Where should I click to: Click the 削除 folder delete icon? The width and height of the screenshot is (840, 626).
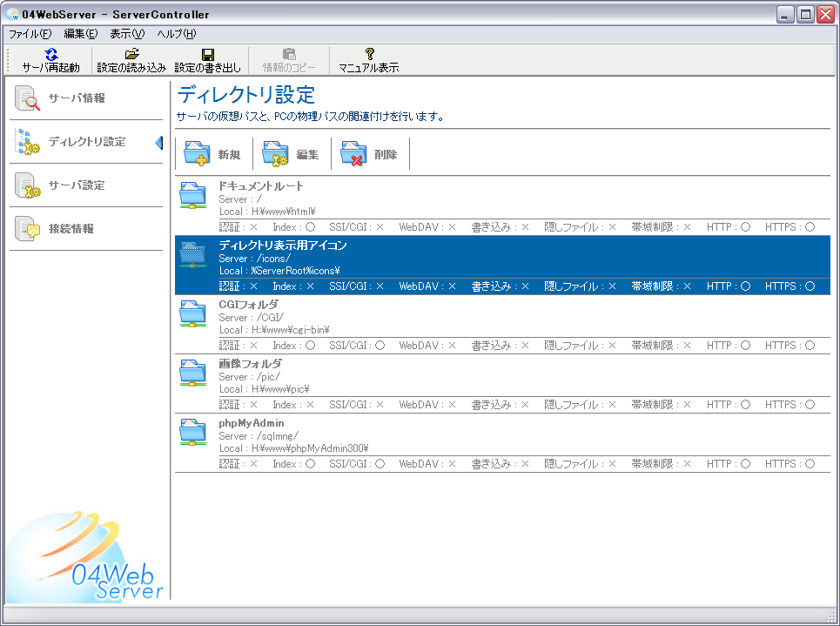pyautogui.click(x=353, y=154)
